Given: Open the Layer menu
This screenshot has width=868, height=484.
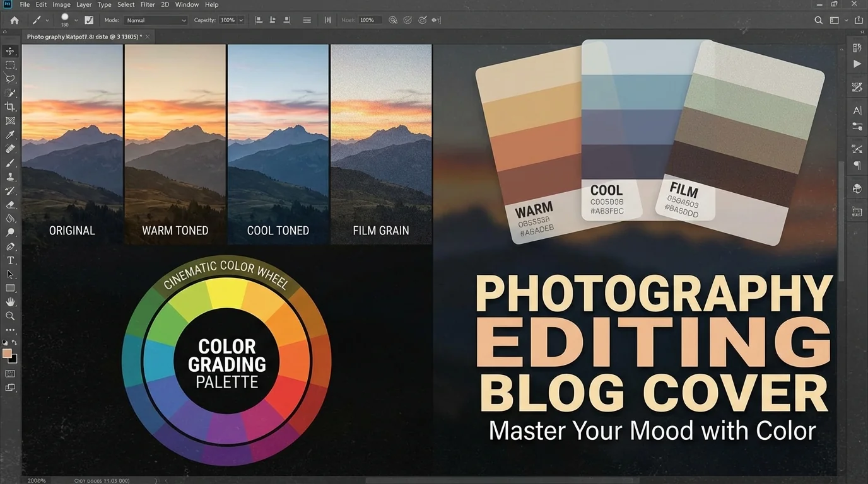Looking at the screenshot, I should [84, 4].
